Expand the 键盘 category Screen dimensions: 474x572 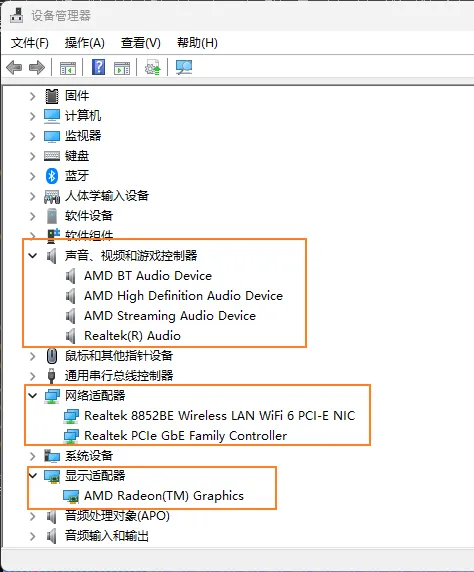[x=32, y=156]
